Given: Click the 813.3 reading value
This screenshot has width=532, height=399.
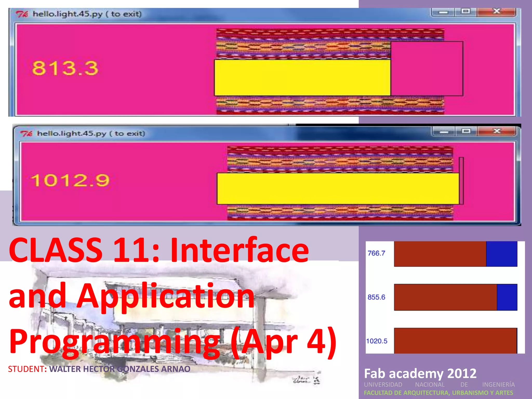Looking at the screenshot, I should click(x=65, y=68).
